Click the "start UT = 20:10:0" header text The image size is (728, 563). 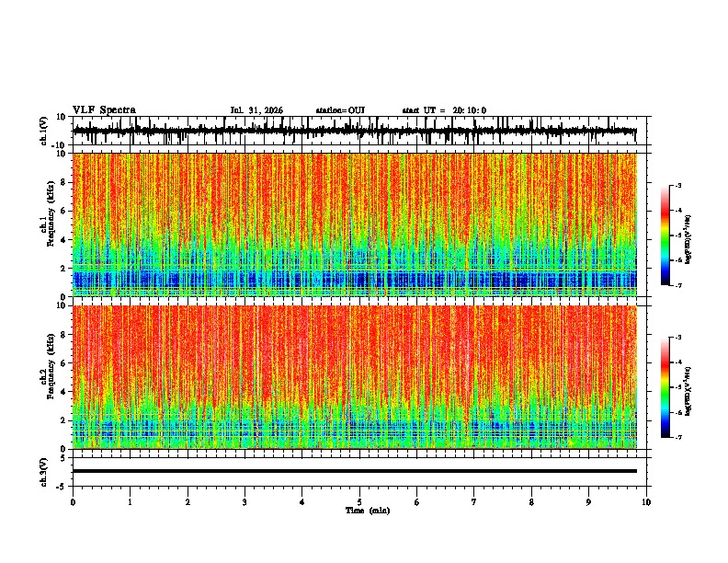tap(444, 110)
